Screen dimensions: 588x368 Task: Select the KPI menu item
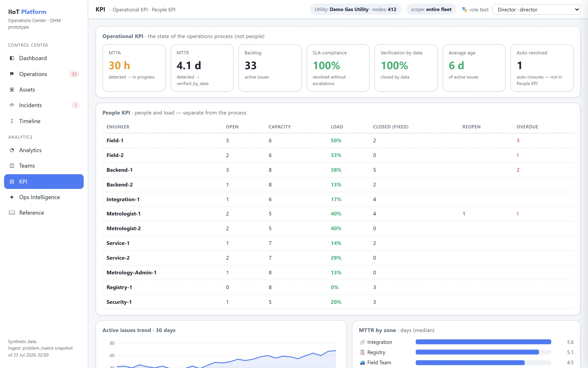click(x=44, y=182)
